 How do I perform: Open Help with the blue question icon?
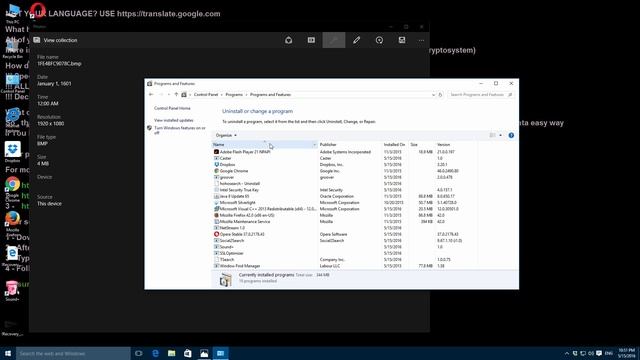tap(511, 135)
